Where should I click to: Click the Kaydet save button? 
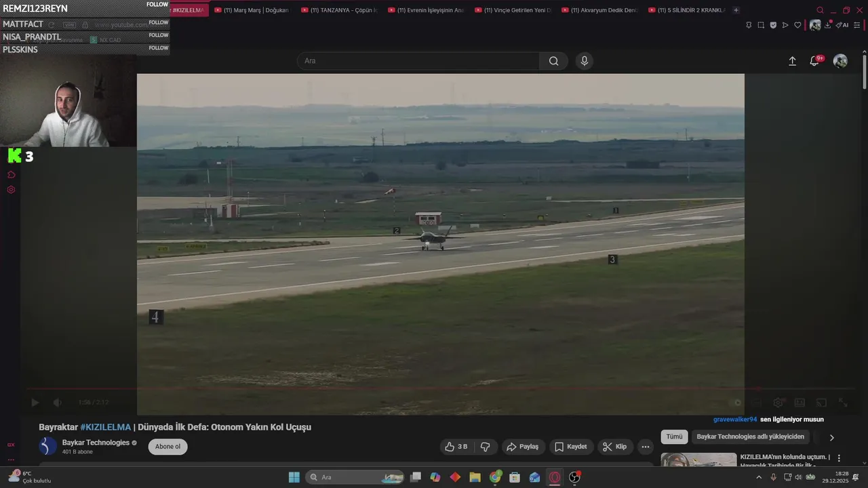coord(571,447)
